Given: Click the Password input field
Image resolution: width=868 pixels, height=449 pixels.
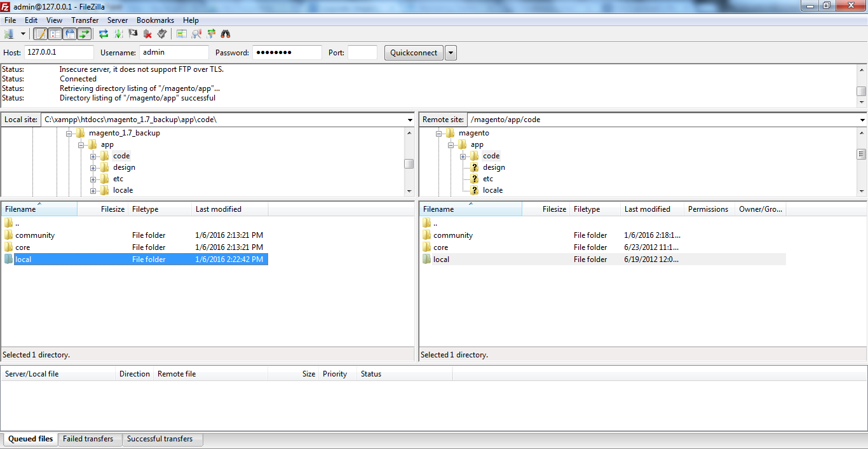Looking at the screenshot, I should pyautogui.click(x=287, y=53).
